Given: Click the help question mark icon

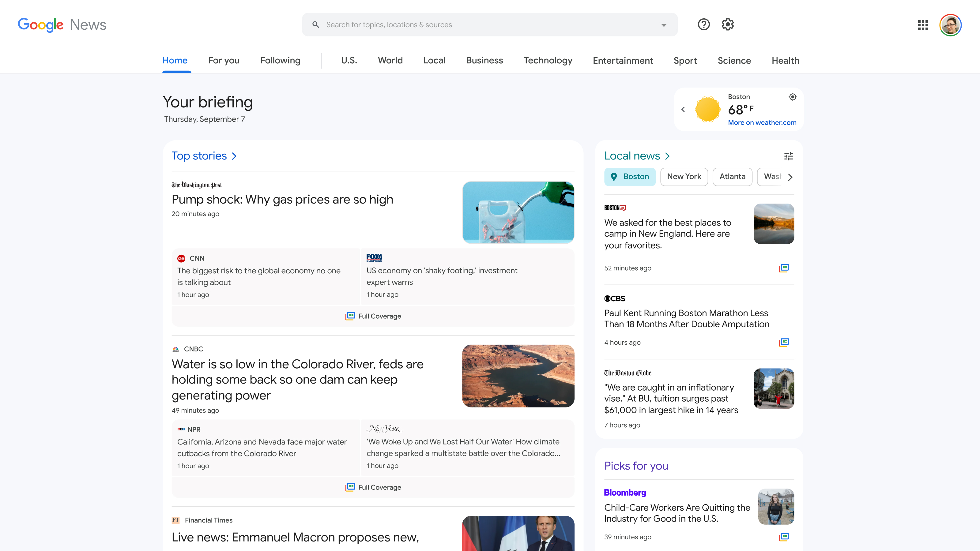Looking at the screenshot, I should coord(704,24).
